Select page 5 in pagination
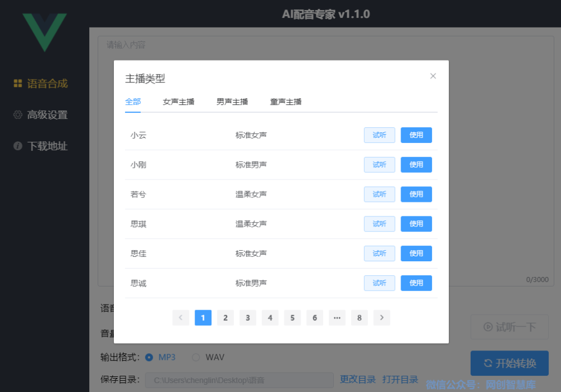Viewport: 561px width, 392px height. (x=292, y=317)
